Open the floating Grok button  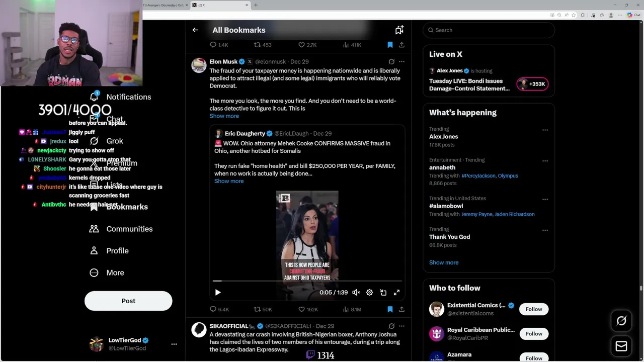[621, 321]
